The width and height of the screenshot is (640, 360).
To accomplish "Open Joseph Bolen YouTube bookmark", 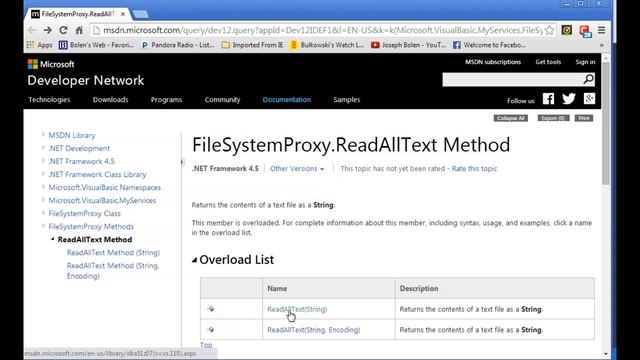I will 409,45.
